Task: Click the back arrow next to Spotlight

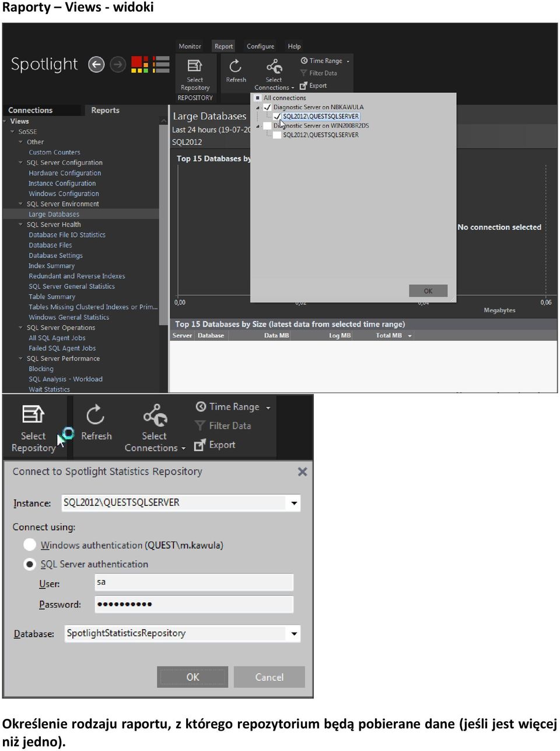Action: point(96,64)
